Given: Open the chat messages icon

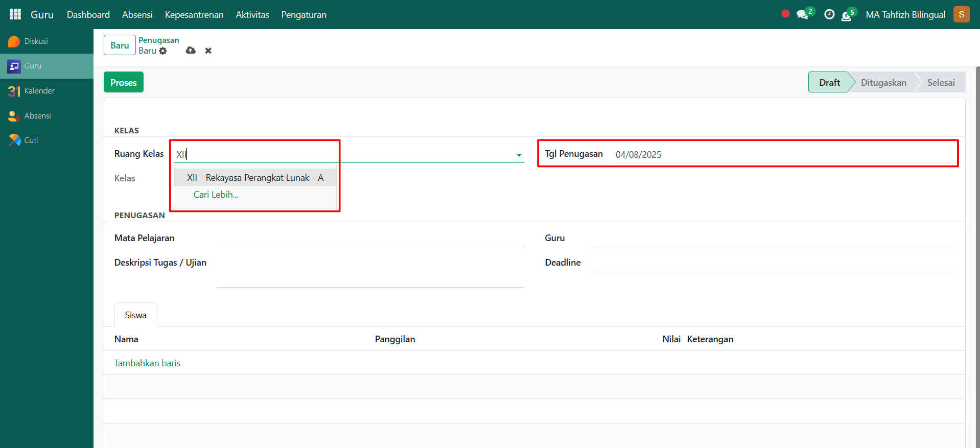Looking at the screenshot, I should tap(803, 15).
